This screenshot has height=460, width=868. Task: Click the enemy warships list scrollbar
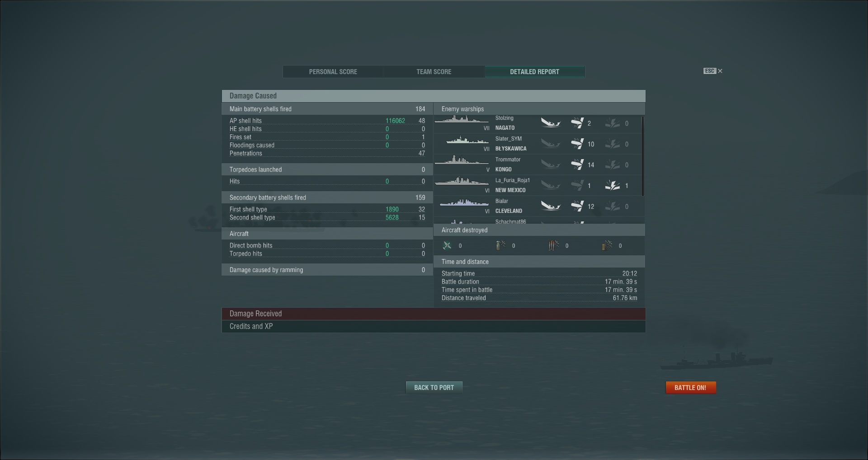[x=642, y=156]
